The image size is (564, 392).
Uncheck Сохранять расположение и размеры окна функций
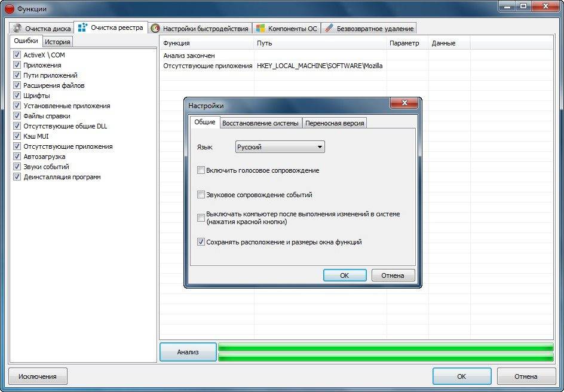pyautogui.click(x=201, y=242)
